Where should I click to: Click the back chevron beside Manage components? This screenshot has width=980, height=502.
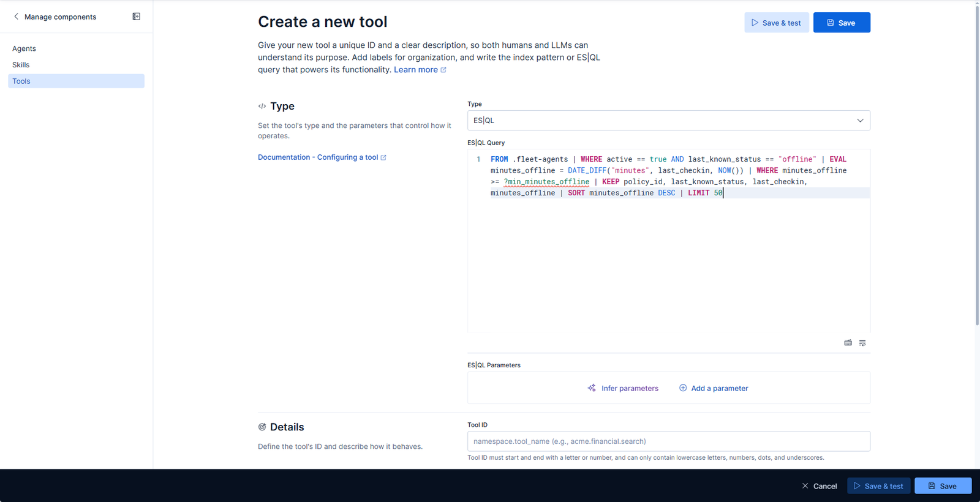(16, 17)
